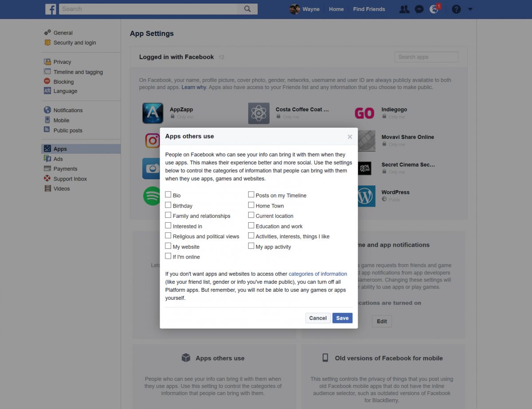Image resolution: width=532 pixels, height=409 pixels.
Task: Click the Save button in the dialog
Action: tap(342, 318)
